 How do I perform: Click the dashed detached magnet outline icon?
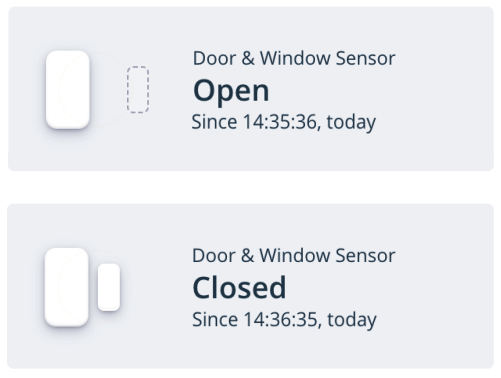coord(138,89)
